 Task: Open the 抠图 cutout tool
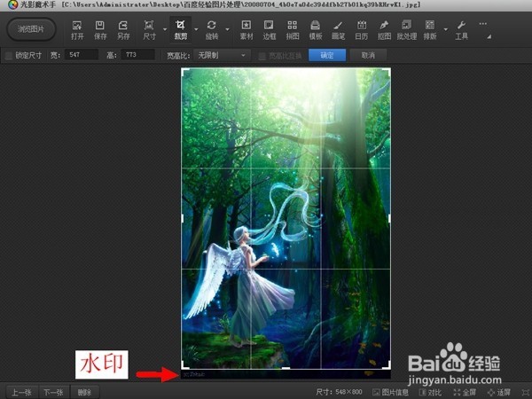[384, 30]
